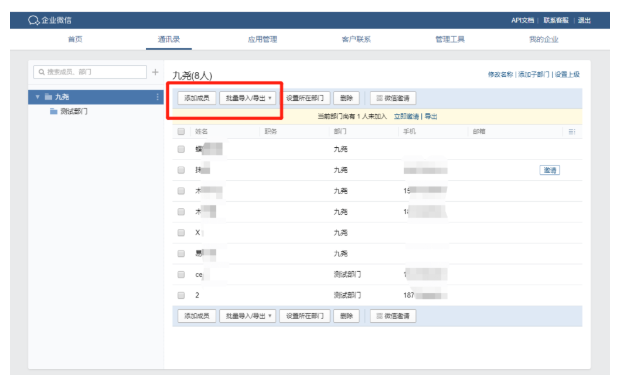Switch to the 客户联系 tab
This screenshot has width=624, height=386.
pyautogui.click(x=356, y=39)
